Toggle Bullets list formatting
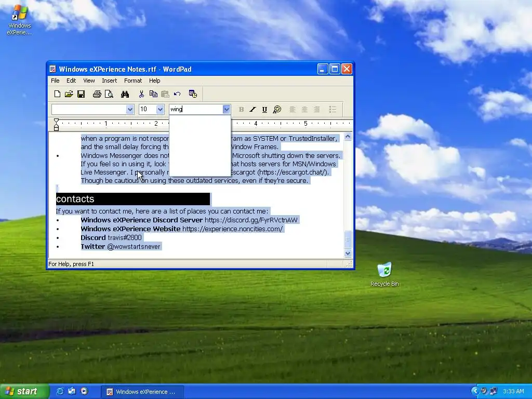This screenshot has width=532, height=399. point(332,109)
